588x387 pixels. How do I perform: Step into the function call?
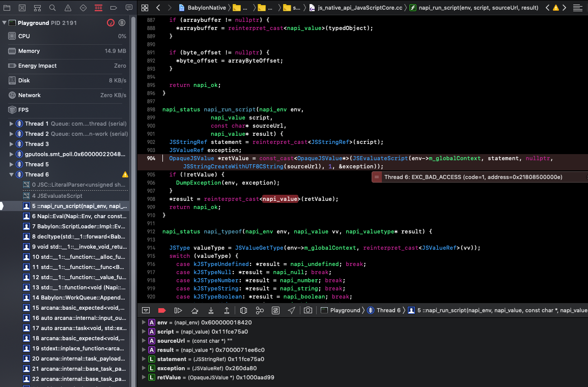point(211,310)
